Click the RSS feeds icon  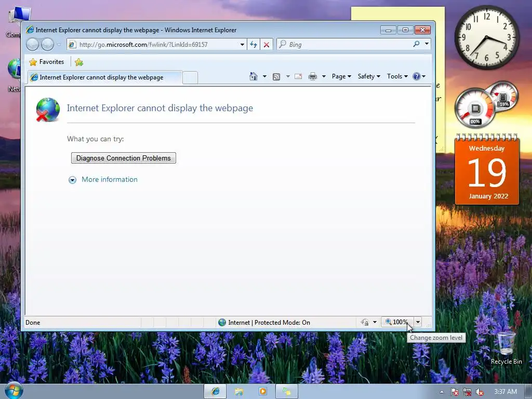(x=276, y=77)
